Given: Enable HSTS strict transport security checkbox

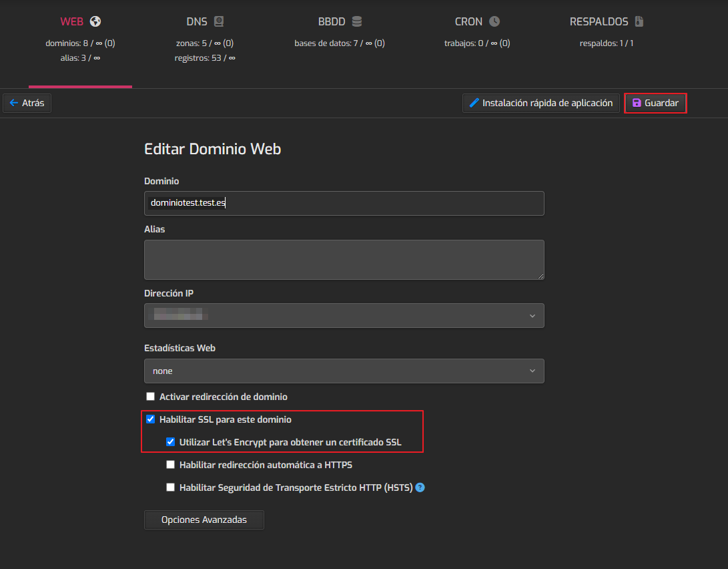Looking at the screenshot, I should pyautogui.click(x=170, y=488).
